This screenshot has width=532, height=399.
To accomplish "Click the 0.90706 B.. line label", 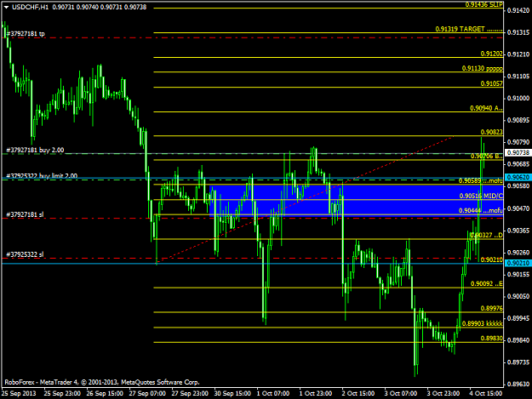I will click(487, 156).
